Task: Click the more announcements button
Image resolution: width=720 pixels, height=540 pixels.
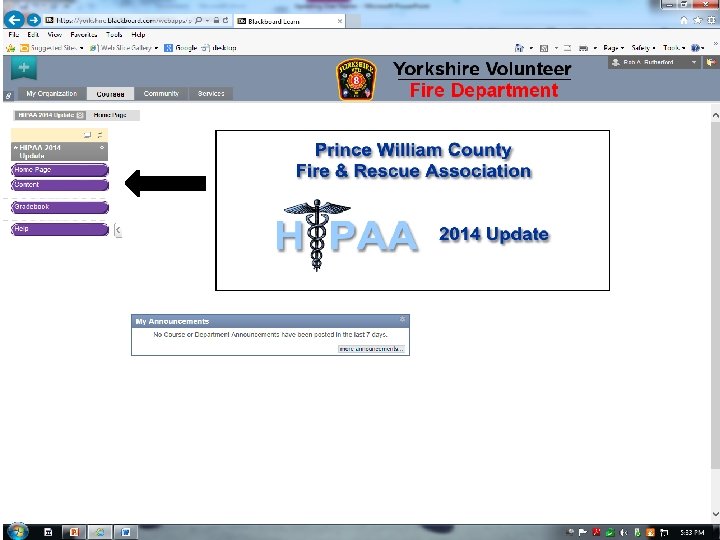Action: tap(371, 349)
